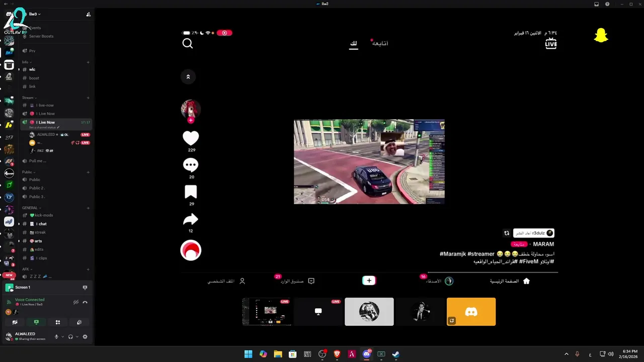Collapse the GENERAL category

(31, 208)
